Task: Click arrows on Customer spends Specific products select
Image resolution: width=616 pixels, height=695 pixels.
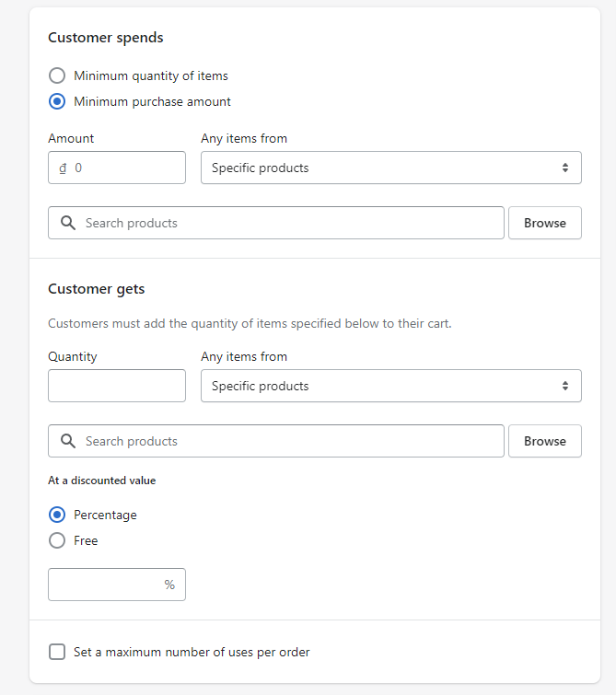Action: coord(565,168)
